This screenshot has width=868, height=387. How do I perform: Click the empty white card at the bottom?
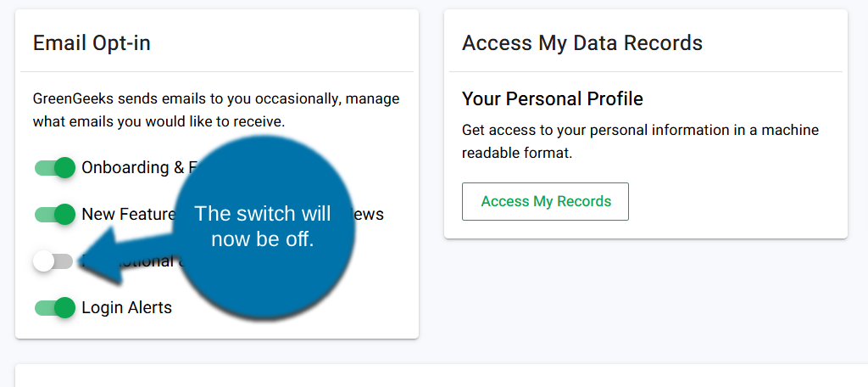(x=441, y=376)
